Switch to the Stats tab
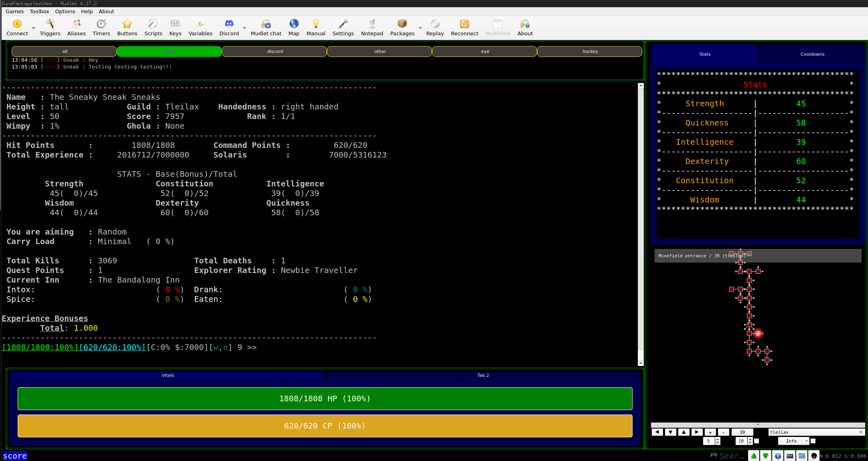Screen dimensions: 868x461 705,54
